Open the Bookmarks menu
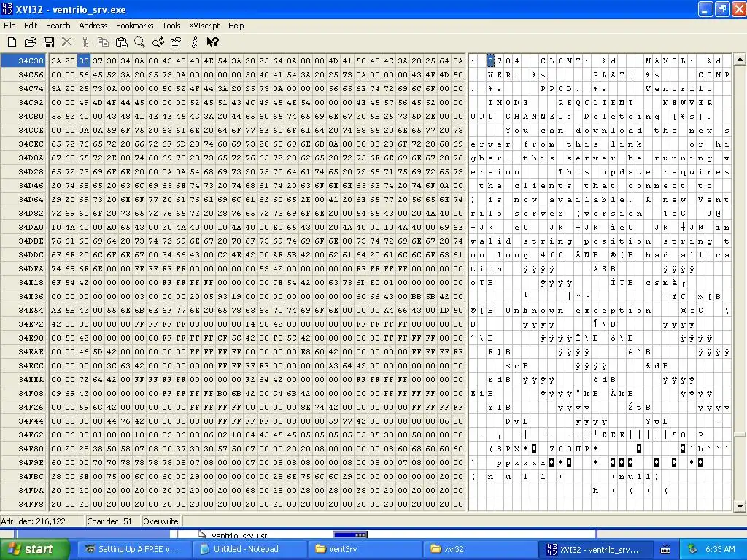Screen dimensions: 747x560 coord(135,26)
